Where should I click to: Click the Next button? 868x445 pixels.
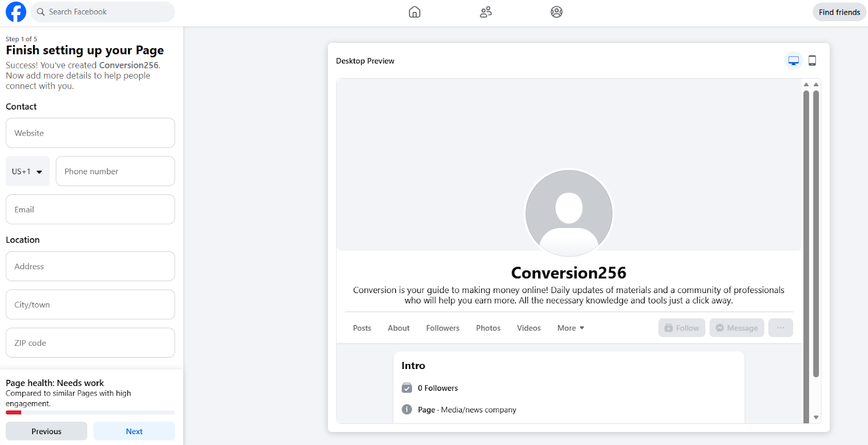pos(134,431)
